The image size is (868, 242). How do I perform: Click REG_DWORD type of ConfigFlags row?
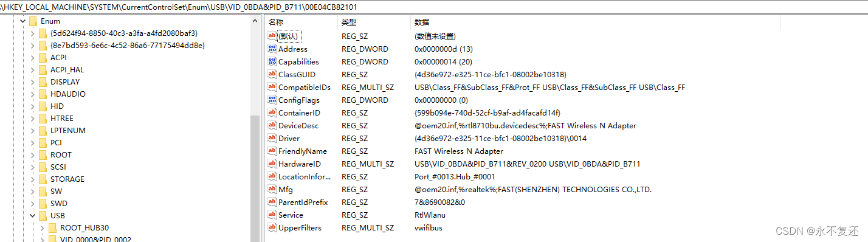[364, 100]
